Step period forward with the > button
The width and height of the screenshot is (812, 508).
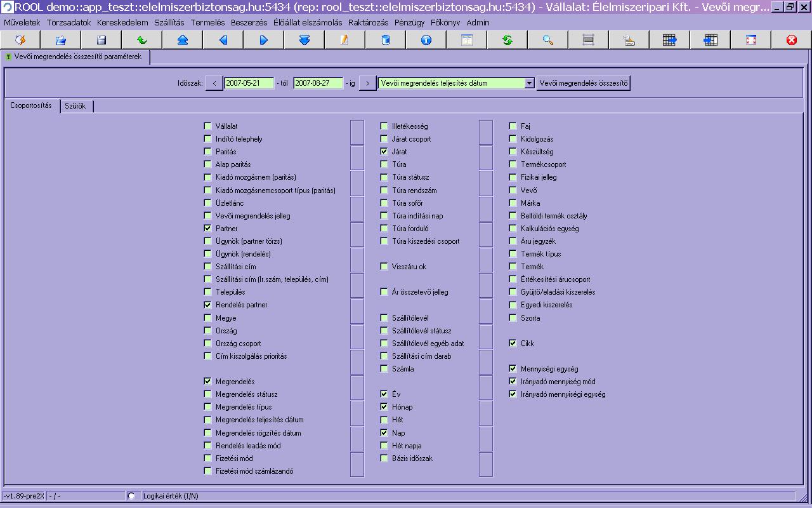(x=368, y=83)
